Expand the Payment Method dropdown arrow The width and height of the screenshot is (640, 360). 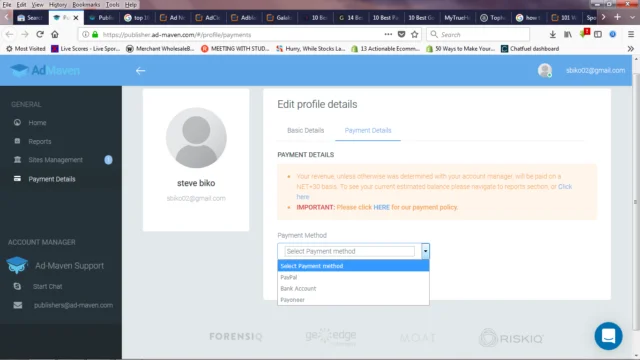(x=425, y=251)
